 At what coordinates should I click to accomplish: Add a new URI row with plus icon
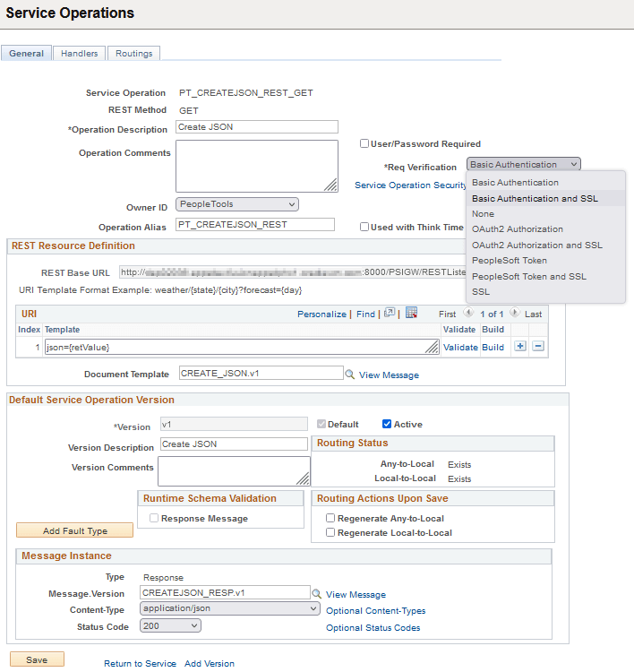(520, 346)
